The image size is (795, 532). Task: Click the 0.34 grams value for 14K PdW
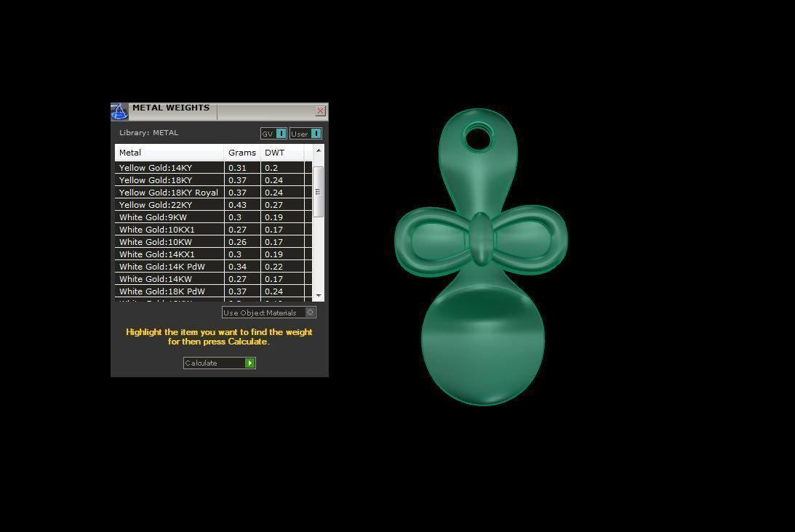(237, 267)
